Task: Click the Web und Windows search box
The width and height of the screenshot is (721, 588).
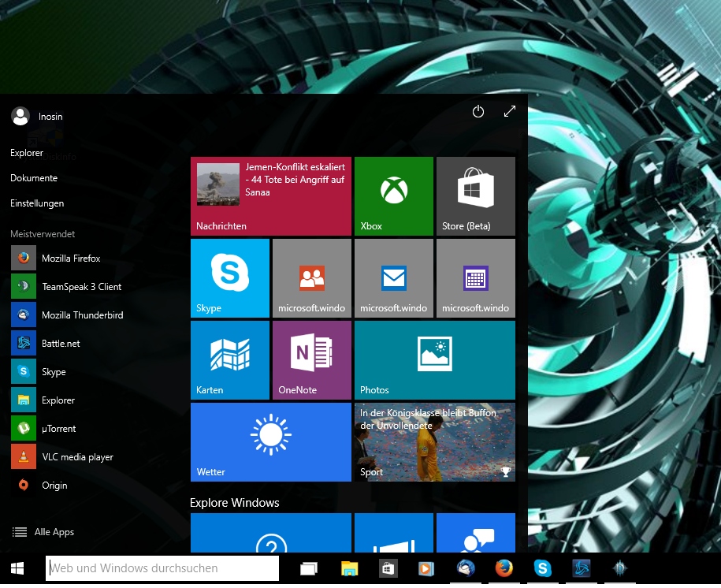Action: click(x=163, y=568)
